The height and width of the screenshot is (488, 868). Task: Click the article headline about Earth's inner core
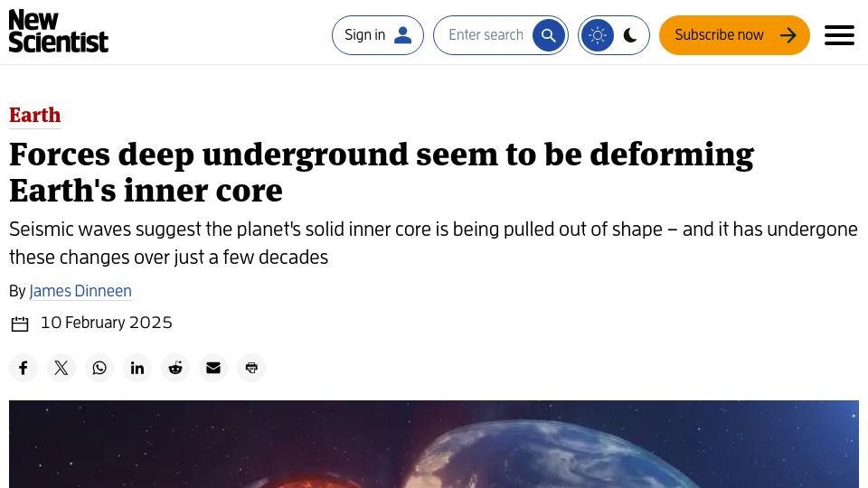[x=382, y=172]
